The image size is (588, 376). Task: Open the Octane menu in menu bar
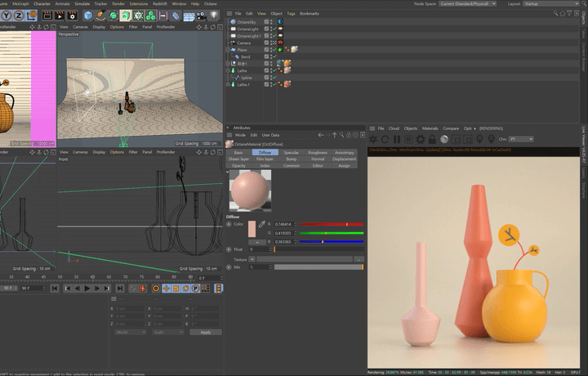click(x=211, y=4)
